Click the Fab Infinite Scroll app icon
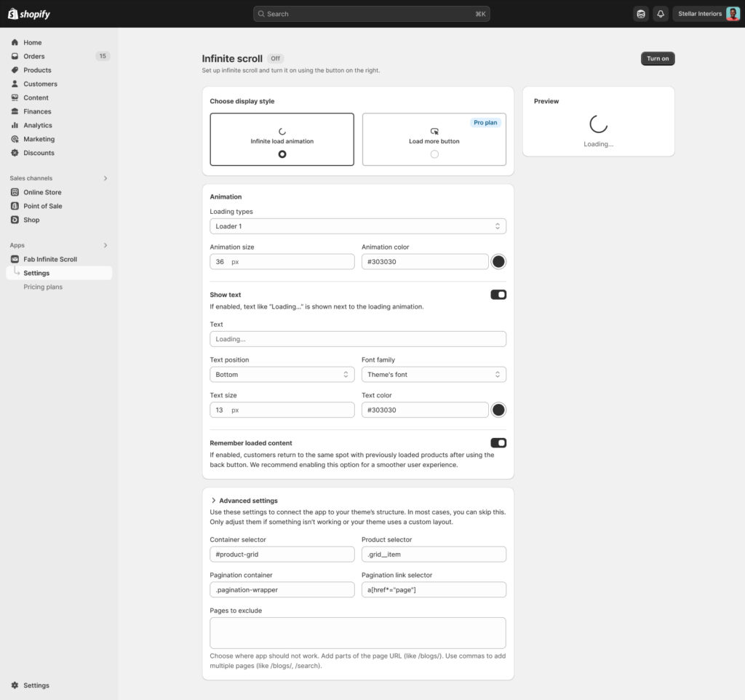This screenshot has width=745, height=700. (x=15, y=259)
